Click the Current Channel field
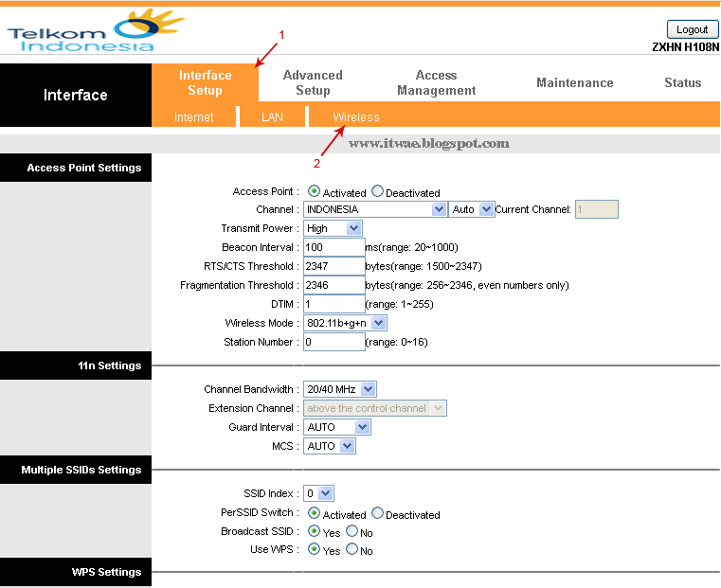721x588 pixels. [x=596, y=209]
